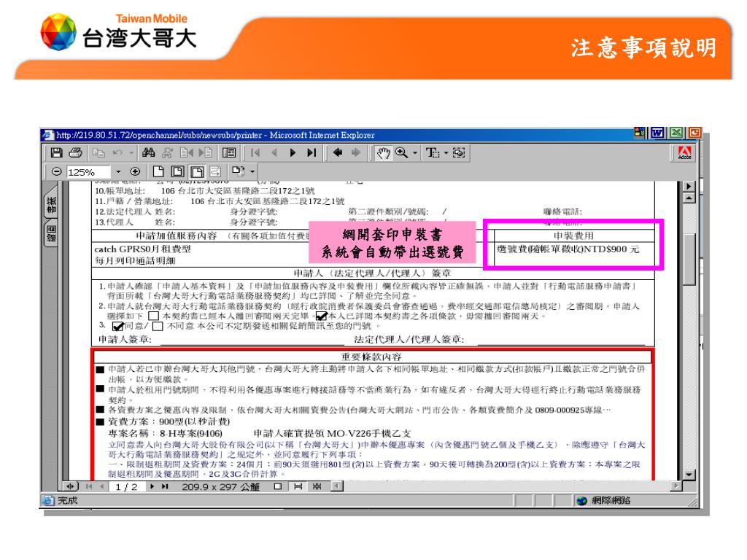Open PowerPoint from Office shortcut bar
The height and width of the screenshot is (560, 747).
(x=694, y=133)
